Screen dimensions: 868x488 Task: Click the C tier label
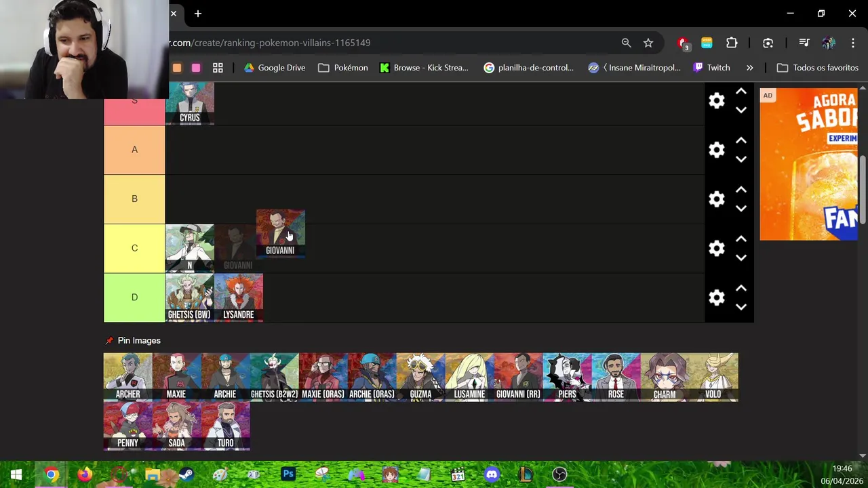point(134,248)
